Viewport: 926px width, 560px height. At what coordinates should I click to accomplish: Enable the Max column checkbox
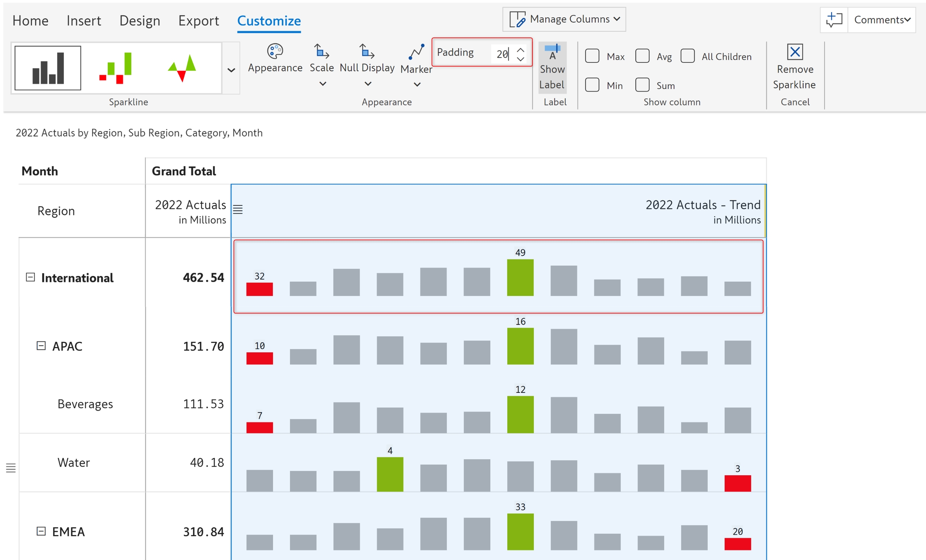pos(592,56)
